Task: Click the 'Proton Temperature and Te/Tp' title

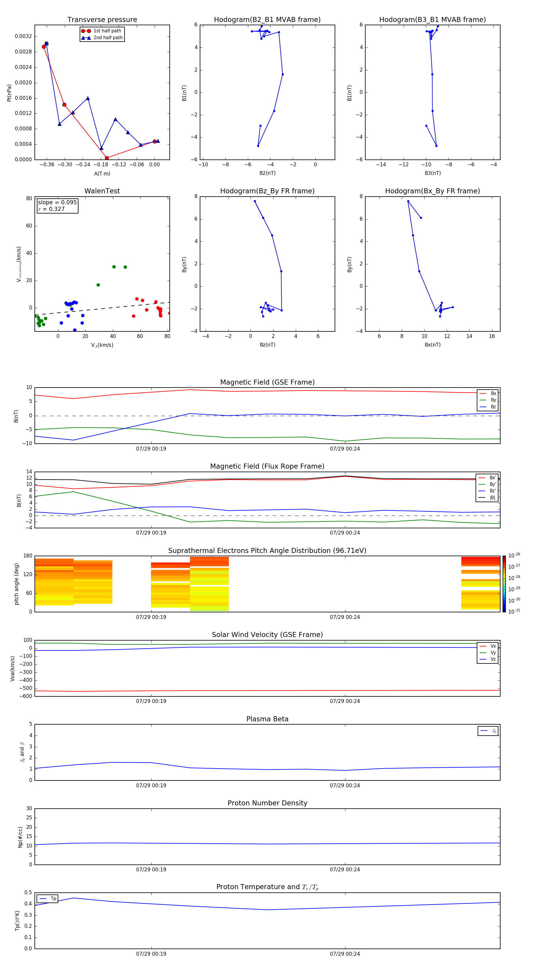Action: click(267, 887)
